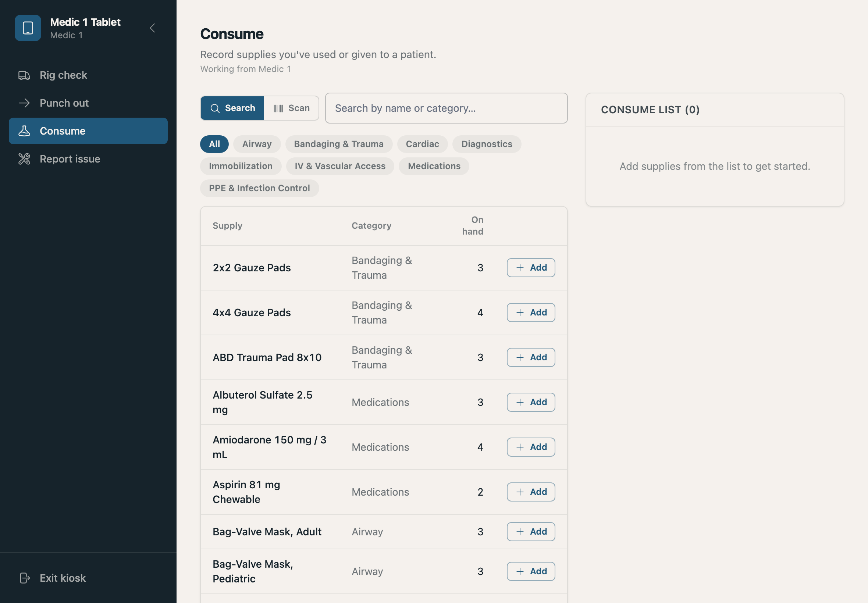Add 2x2 Gauze Pads to consume list

tap(531, 268)
